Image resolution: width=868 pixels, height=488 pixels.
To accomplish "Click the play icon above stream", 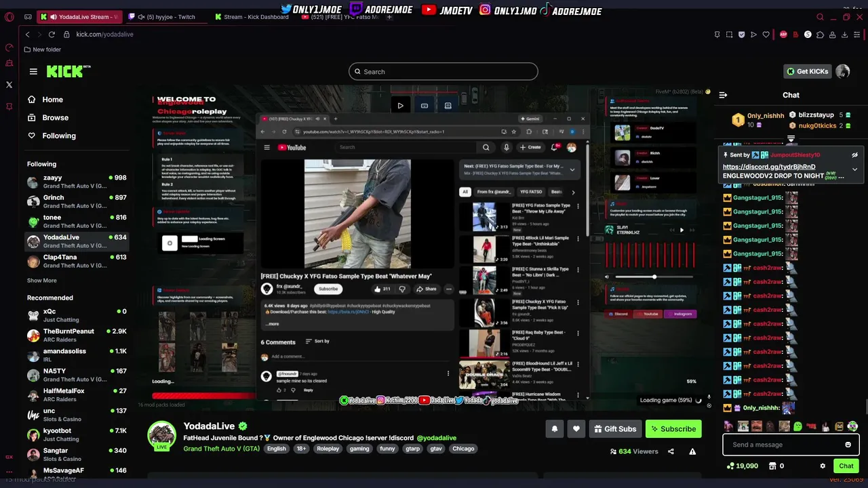I will click(400, 105).
